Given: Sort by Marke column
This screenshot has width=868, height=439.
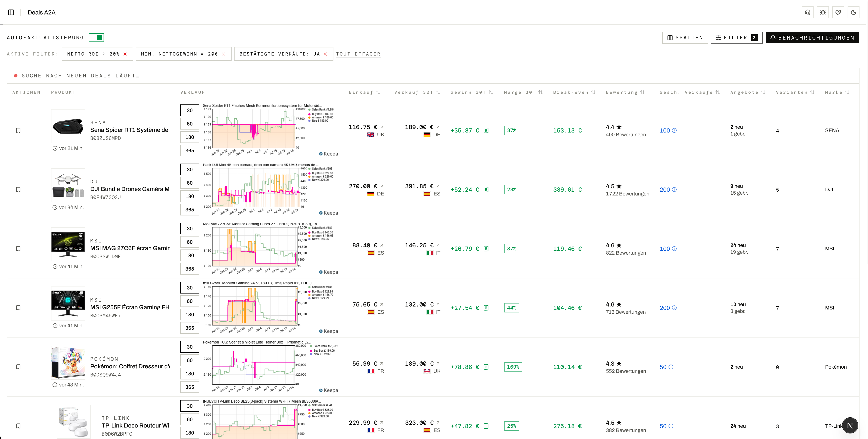Looking at the screenshot, I should pyautogui.click(x=837, y=92).
